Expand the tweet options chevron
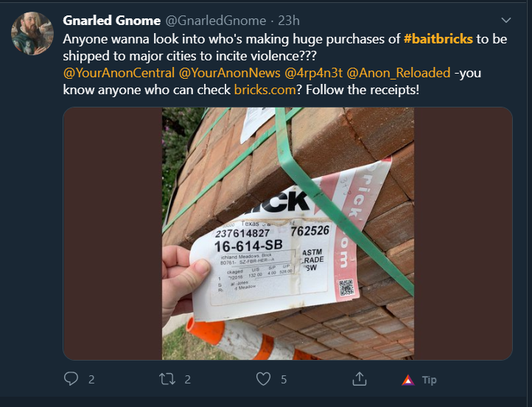Viewport: 532px width, 407px height. (x=506, y=21)
